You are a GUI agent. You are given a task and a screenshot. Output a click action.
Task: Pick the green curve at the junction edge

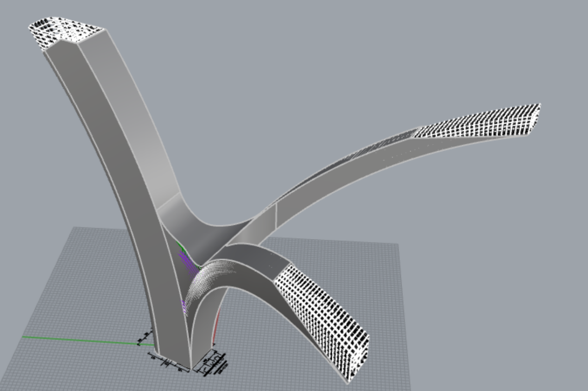(182, 246)
